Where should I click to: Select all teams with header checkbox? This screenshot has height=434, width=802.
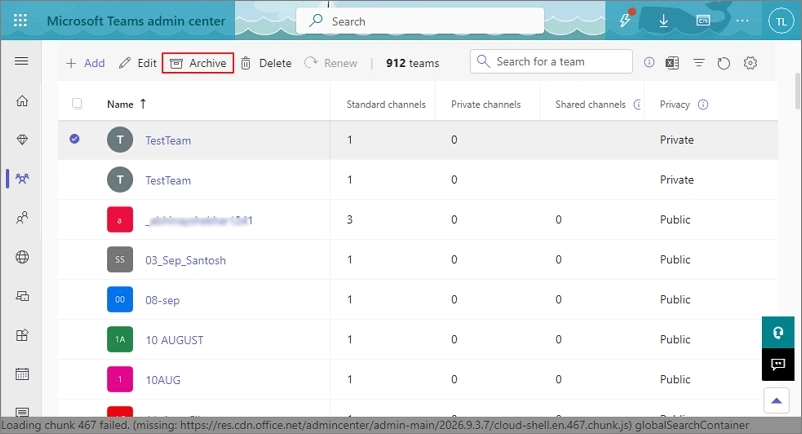pyautogui.click(x=77, y=104)
